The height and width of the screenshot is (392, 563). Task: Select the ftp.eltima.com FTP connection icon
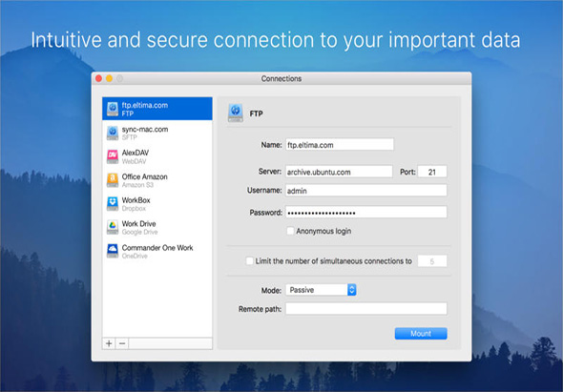click(x=113, y=109)
